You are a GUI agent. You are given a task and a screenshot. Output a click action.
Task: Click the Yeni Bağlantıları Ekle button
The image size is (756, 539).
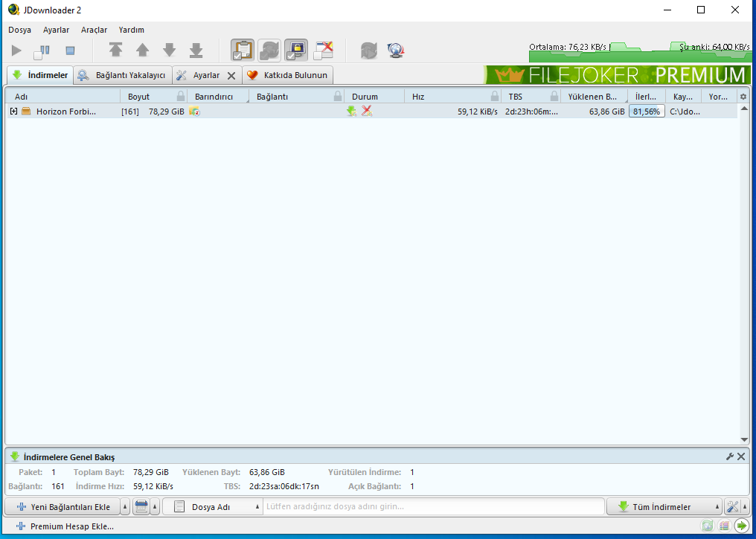[x=64, y=507]
